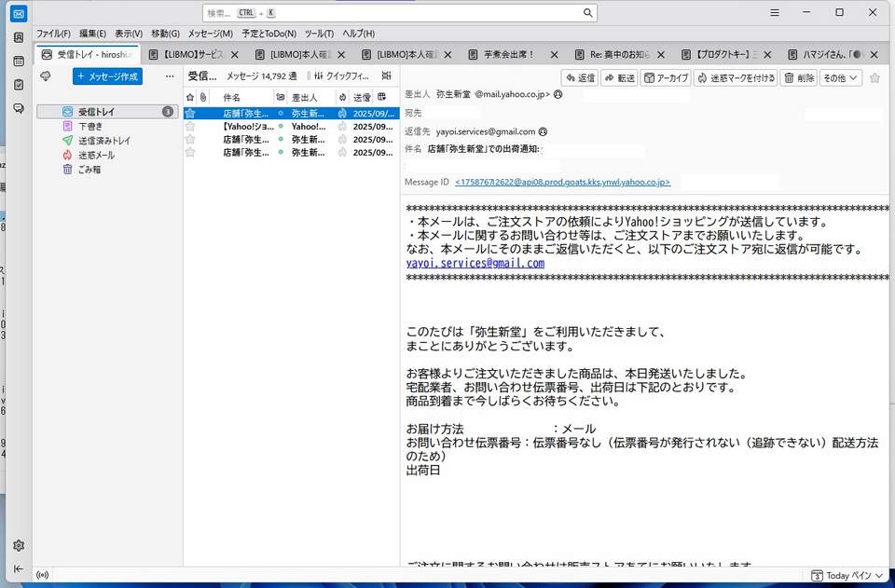Open the Tasks space icon
The width and height of the screenshot is (895, 588).
(19, 85)
